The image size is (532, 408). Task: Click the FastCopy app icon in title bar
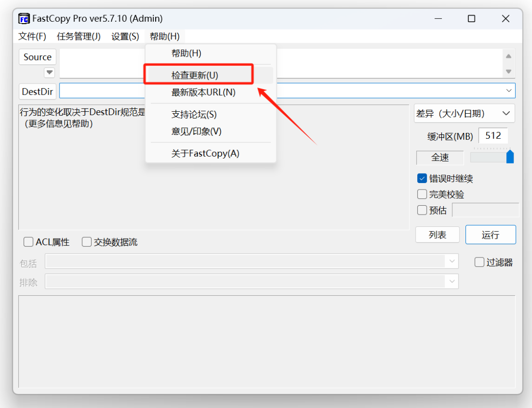pos(24,19)
